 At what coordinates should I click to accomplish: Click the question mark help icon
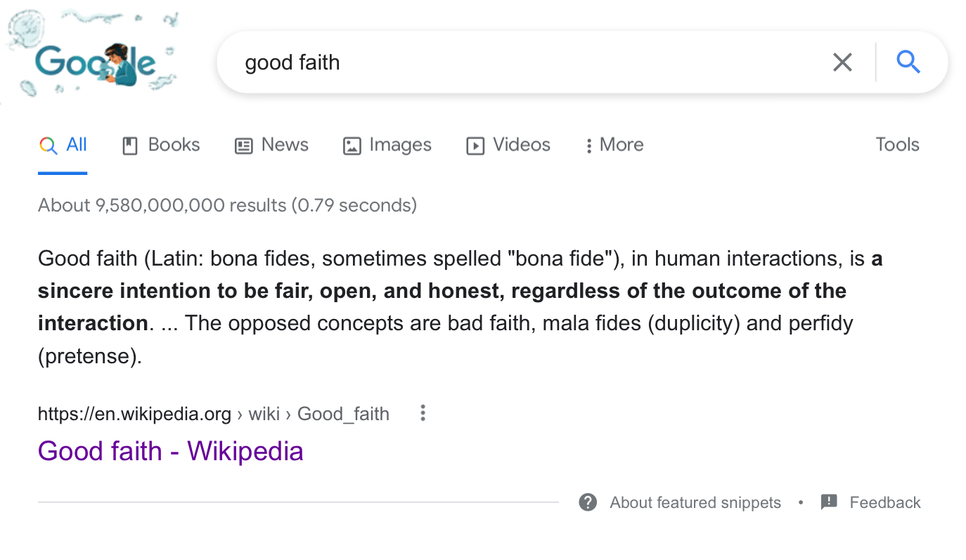(x=588, y=502)
